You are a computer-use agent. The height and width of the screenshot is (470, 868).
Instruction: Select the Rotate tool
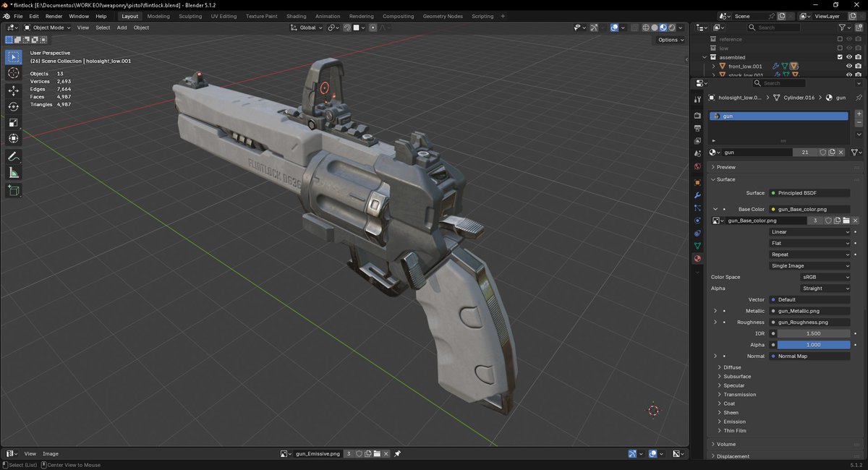14,106
